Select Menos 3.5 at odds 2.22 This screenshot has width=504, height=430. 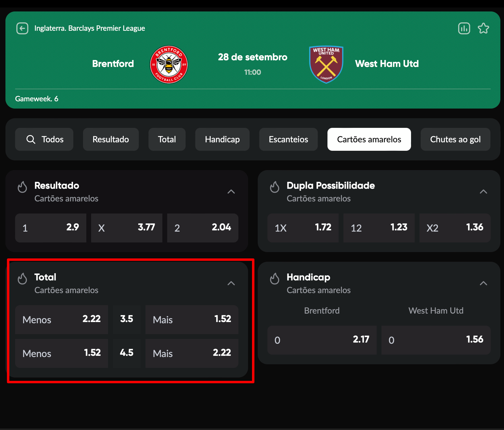tap(62, 320)
